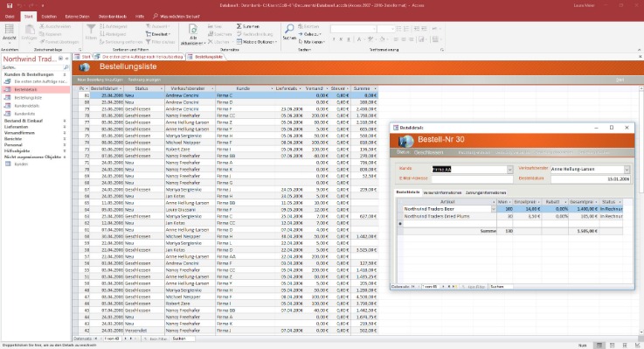Open the font color picker dropdown
This screenshot has width=644, height=349.
click(x=364, y=39)
